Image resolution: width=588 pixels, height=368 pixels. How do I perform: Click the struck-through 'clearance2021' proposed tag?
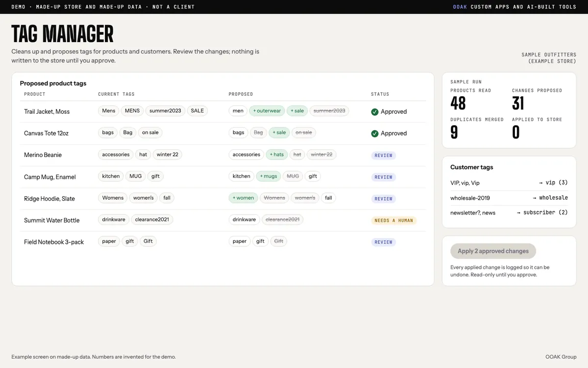pyautogui.click(x=283, y=219)
